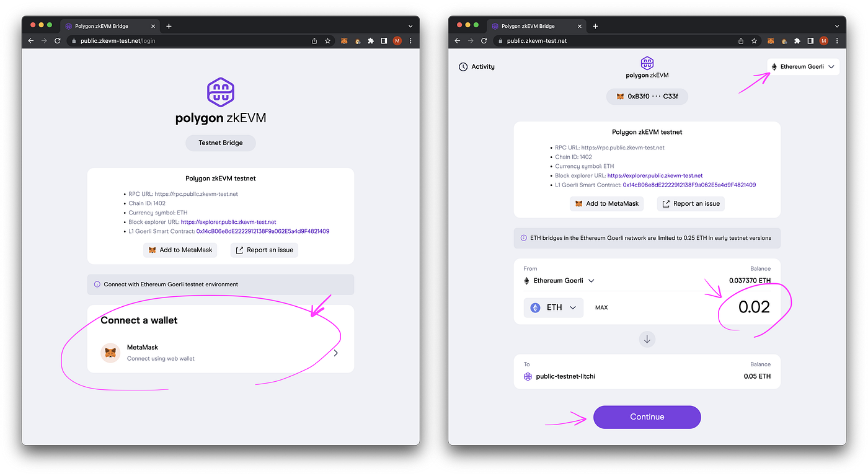Open side panel icon in right window
Screen dimensions: 868x476
click(810, 41)
